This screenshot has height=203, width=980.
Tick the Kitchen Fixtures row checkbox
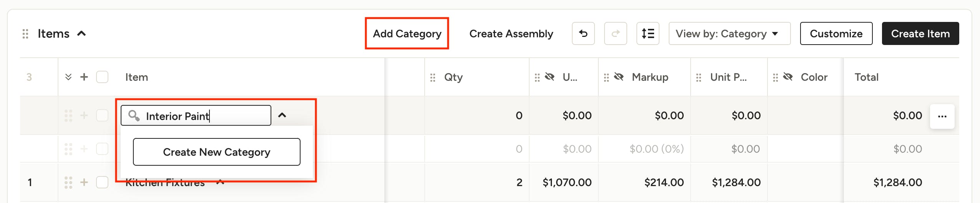[x=102, y=182]
